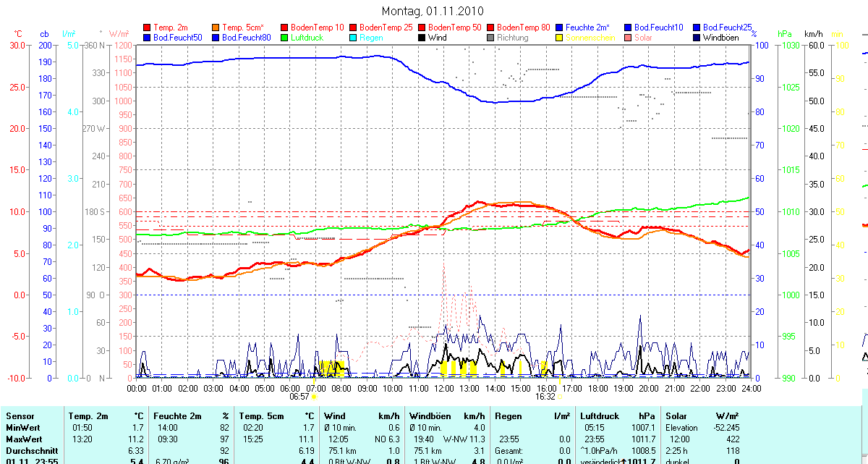
Task: Click the red Temp. 2m legend swatch
Action: [148, 27]
